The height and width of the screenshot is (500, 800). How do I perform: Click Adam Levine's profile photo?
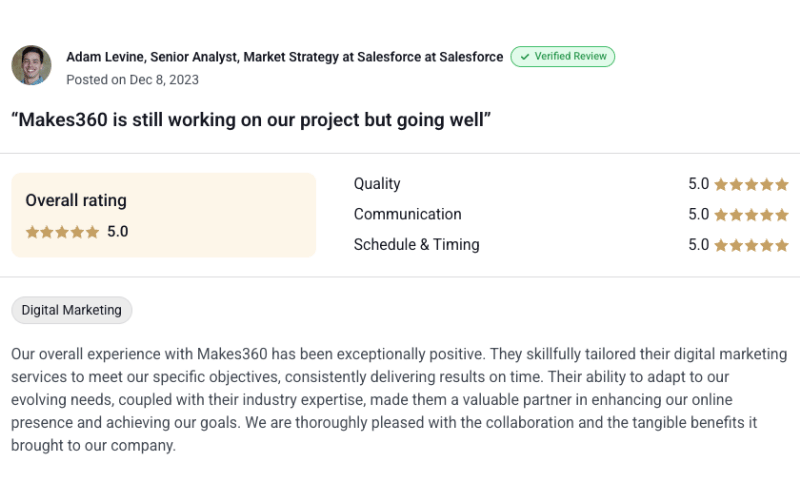coord(32,65)
